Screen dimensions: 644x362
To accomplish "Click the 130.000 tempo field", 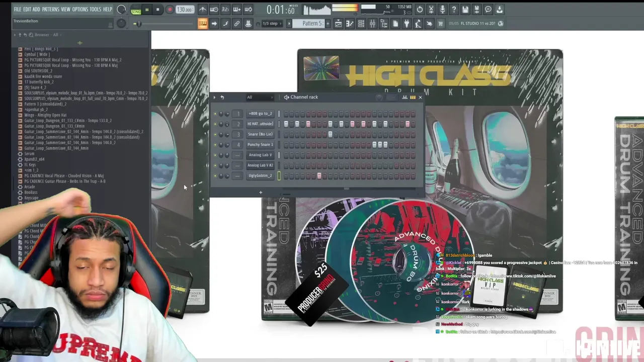I will pos(185,10).
